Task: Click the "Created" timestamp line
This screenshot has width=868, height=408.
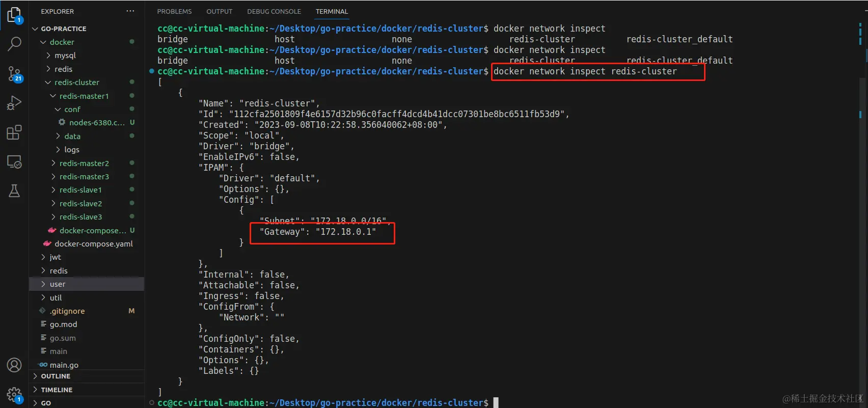Action: pyautogui.click(x=322, y=125)
